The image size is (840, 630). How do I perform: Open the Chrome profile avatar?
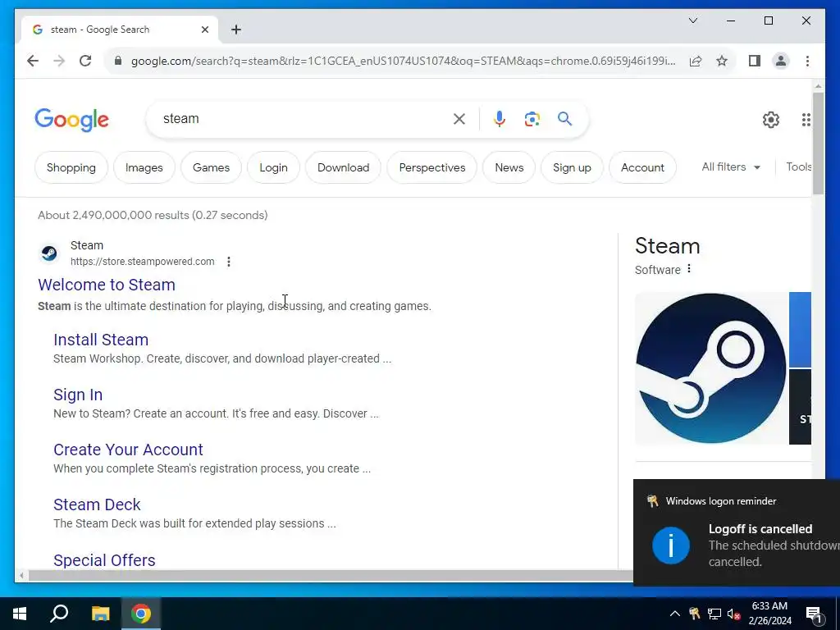tap(781, 61)
